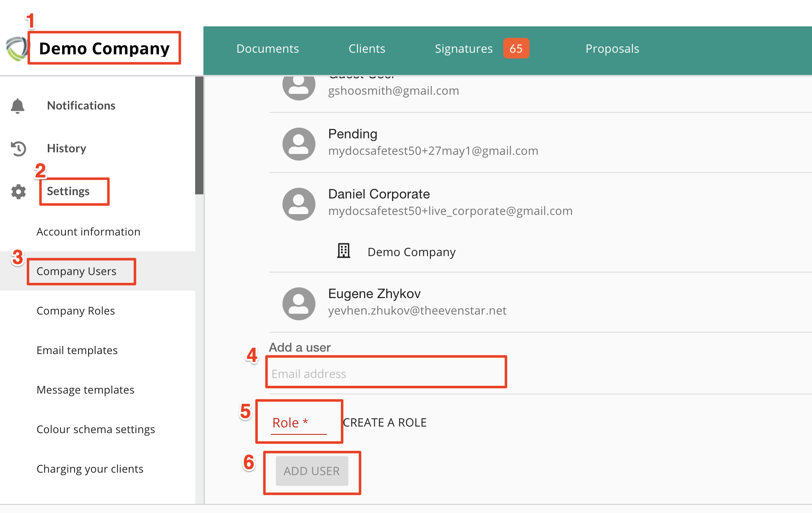The width and height of the screenshot is (812, 513).
Task: Click Eugene Zhykov's avatar icon
Action: (x=299, y=303)
